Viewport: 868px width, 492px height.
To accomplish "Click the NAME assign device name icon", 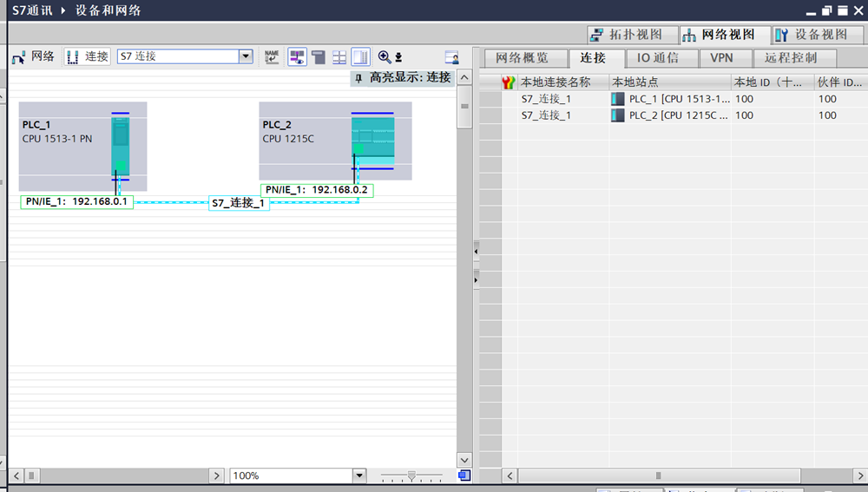I will (x=272, y=57).
